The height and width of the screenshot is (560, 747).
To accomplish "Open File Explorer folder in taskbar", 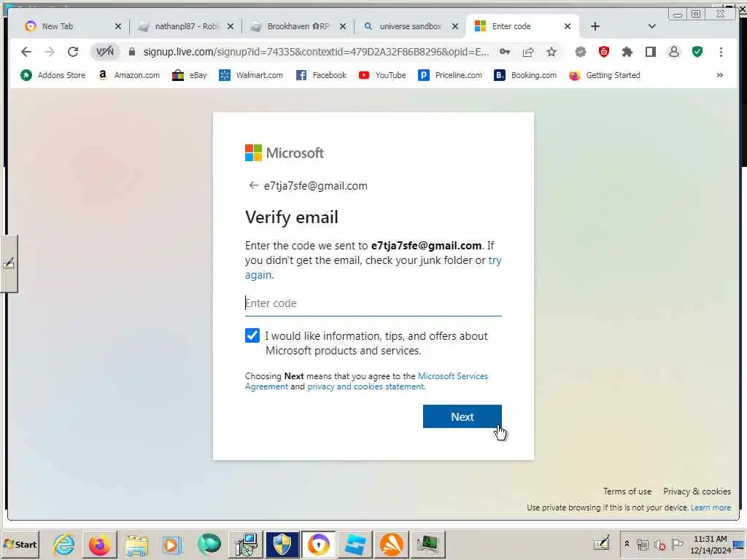I will (136, 544).
